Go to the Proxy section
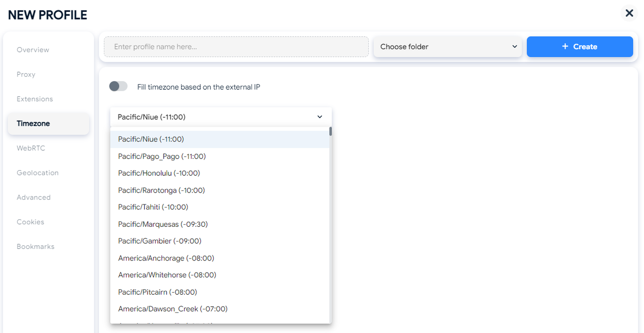Image resolution: width=644 pixels, height=333 pixels. click(x=26, y=74)
